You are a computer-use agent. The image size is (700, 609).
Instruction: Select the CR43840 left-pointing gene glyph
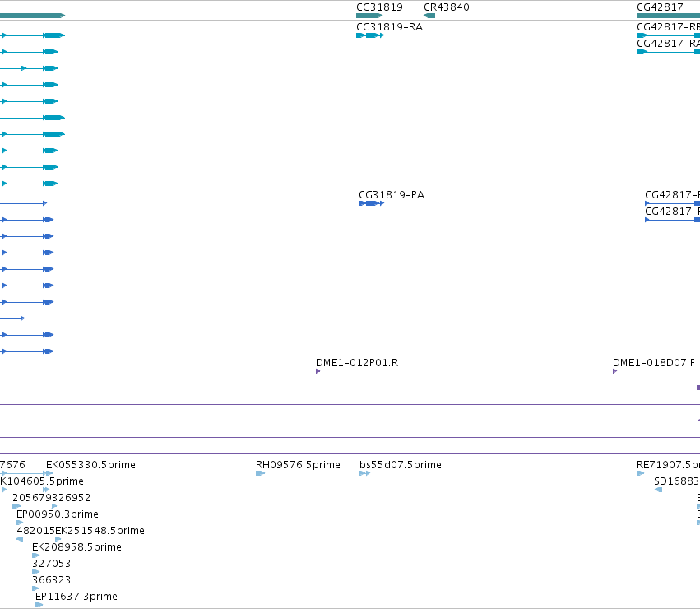click(429, 16)
